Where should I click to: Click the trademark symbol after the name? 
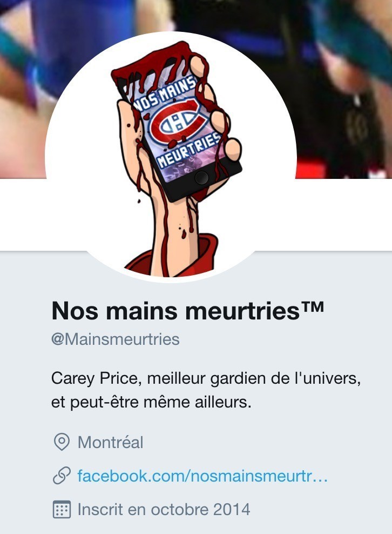point(312,308)
